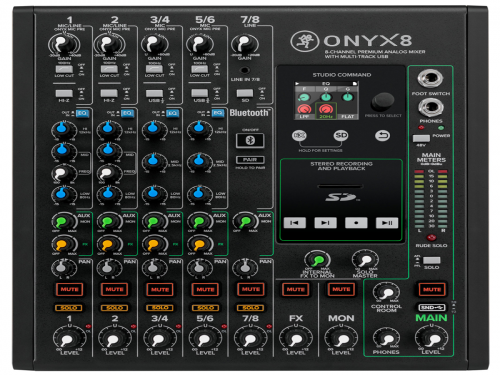Viewport: 500px width, 375px height.
Task: Click the MON LEVEL knob
Action: [341, 338]
